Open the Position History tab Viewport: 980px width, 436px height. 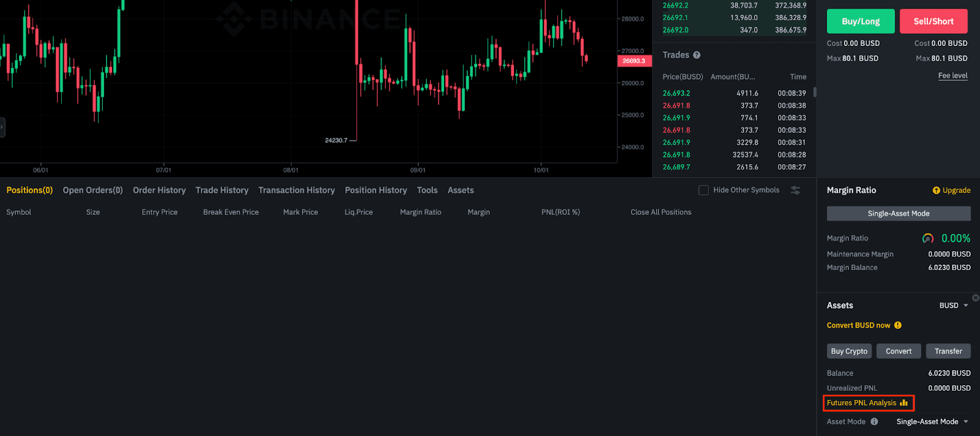pos(375,190)
